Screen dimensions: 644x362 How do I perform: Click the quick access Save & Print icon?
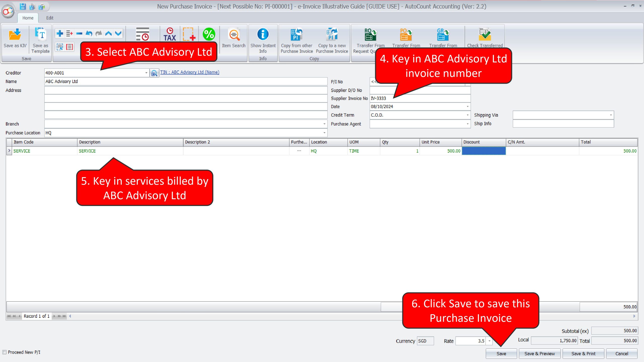42,7
